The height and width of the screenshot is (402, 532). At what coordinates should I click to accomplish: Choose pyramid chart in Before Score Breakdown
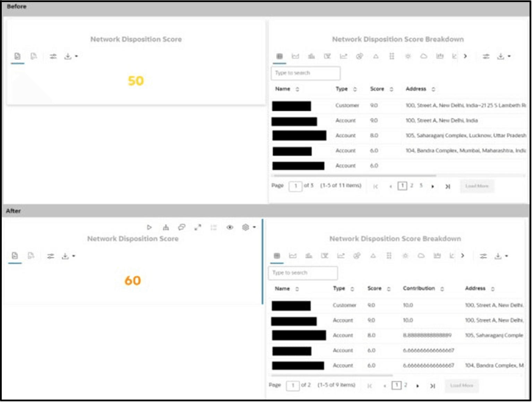pyautogui.click(x=376, y=56)
